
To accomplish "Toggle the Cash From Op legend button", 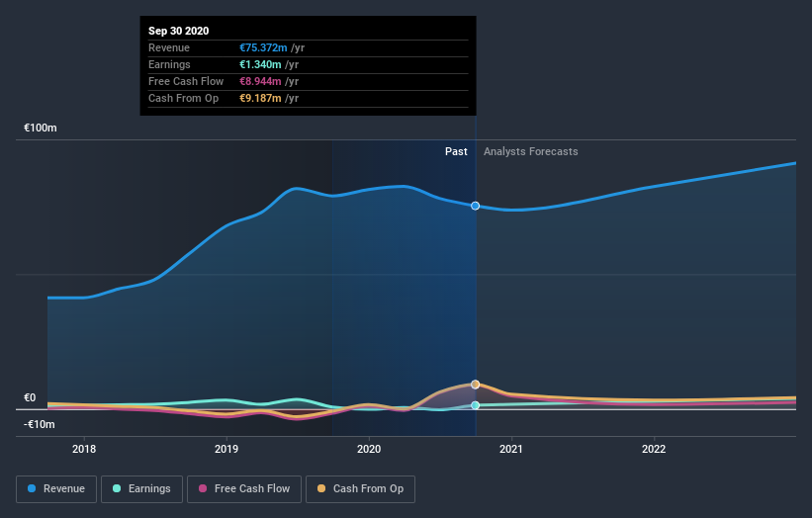I will (360, 489).
